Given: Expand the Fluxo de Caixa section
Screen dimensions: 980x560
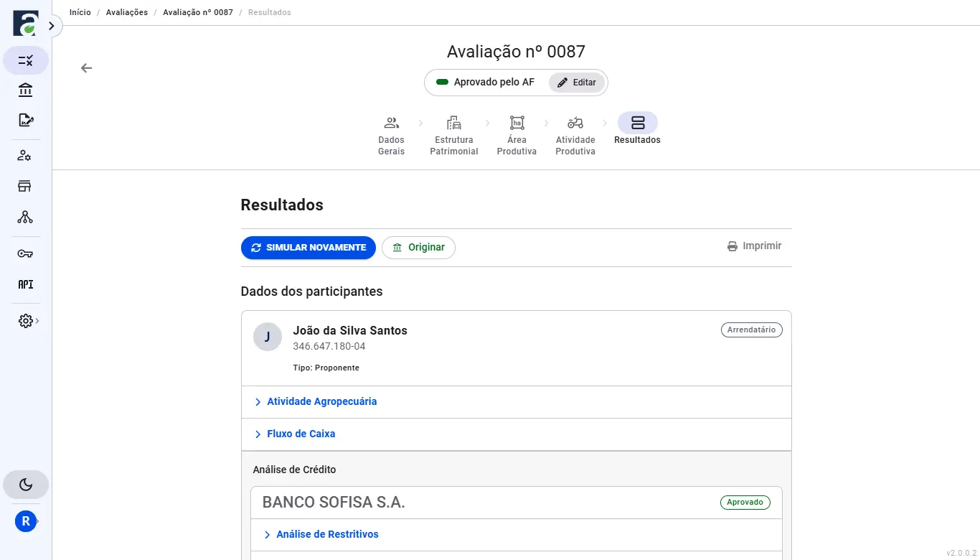Looking at the screenshot, I should [x=300, y=434].
